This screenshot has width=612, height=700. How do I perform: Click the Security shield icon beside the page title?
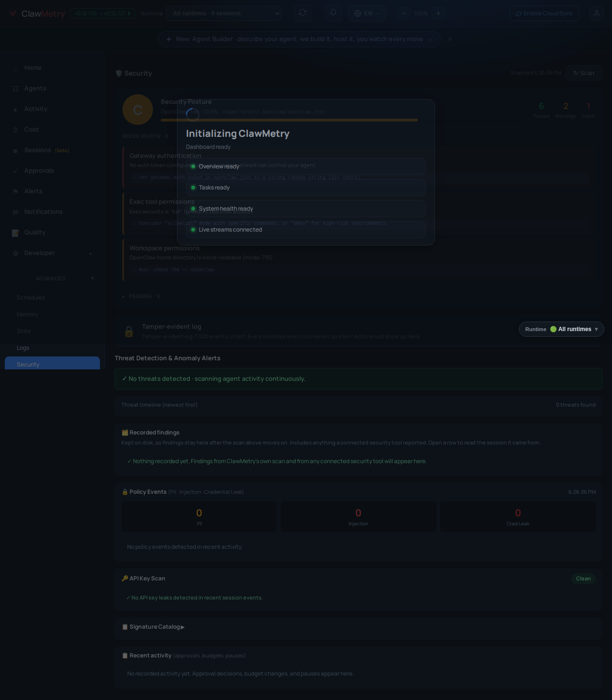click(119, 73)
